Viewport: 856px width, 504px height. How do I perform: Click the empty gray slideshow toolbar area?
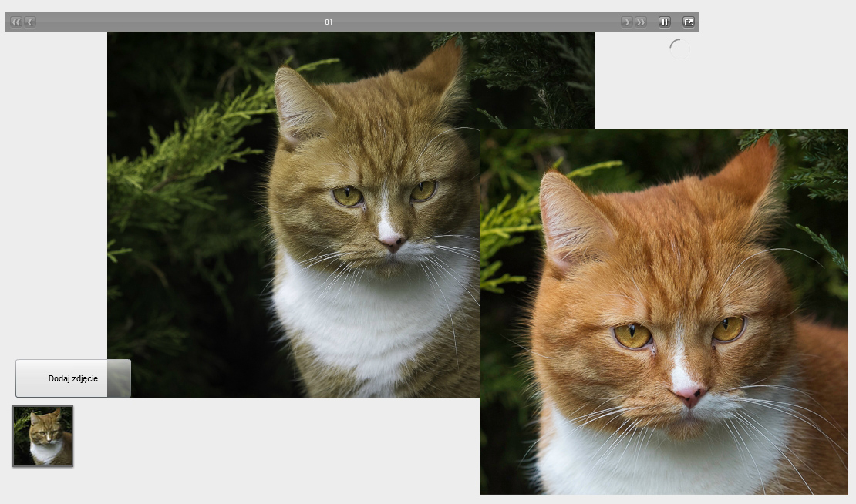tap(463, 22)
